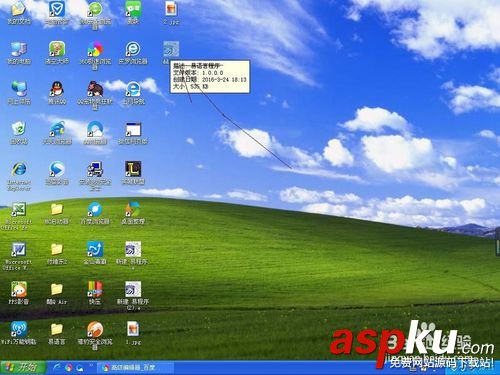Launch the colorful pinwheel browser shortcut
The image size is (500, 375).
coord(95,55)
